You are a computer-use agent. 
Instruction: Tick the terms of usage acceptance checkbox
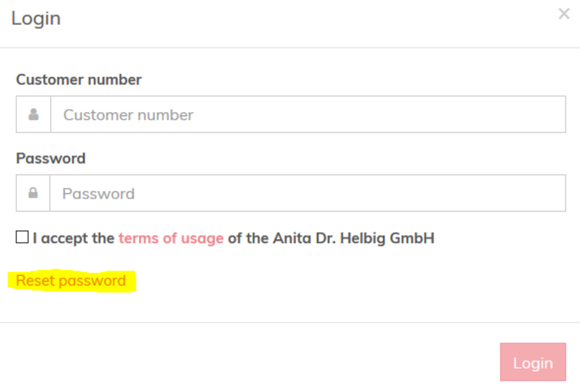pos(22,237)
